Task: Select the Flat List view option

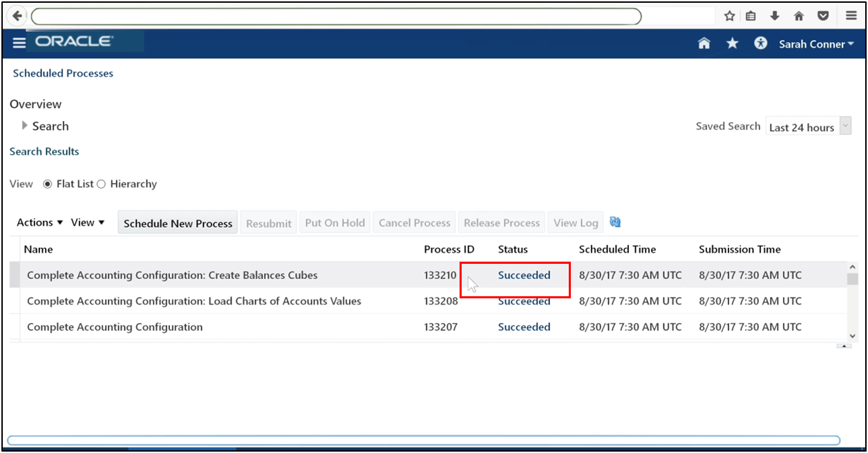Action: coord(47,184)
